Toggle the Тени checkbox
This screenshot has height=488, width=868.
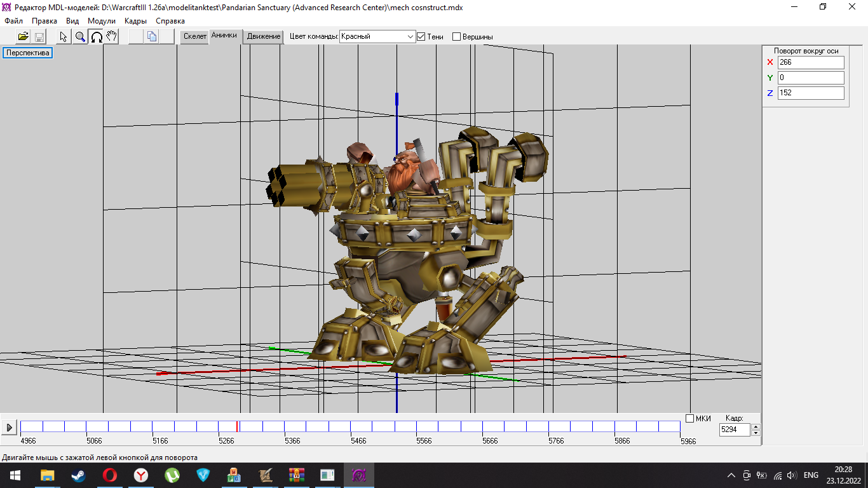click(x=421, y=37)
